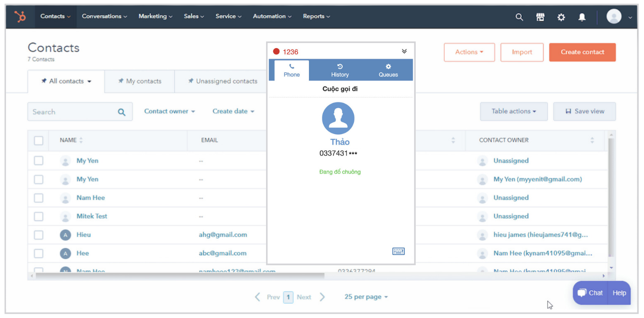
Task: Open the Unassigned contacts tab
Action: (x=223, y=81)
